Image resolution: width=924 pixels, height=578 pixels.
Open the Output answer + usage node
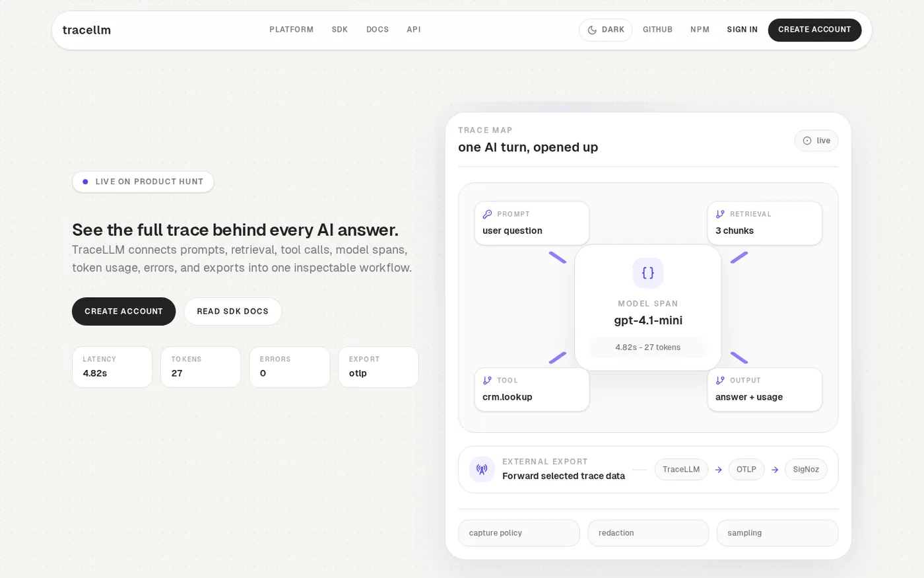tap(765, 390)
